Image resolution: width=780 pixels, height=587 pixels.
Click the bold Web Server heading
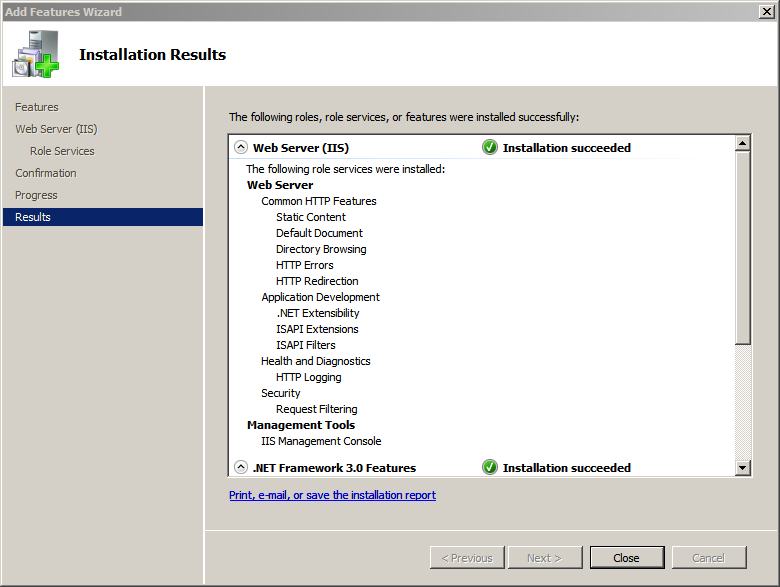[x=280, y=185]
